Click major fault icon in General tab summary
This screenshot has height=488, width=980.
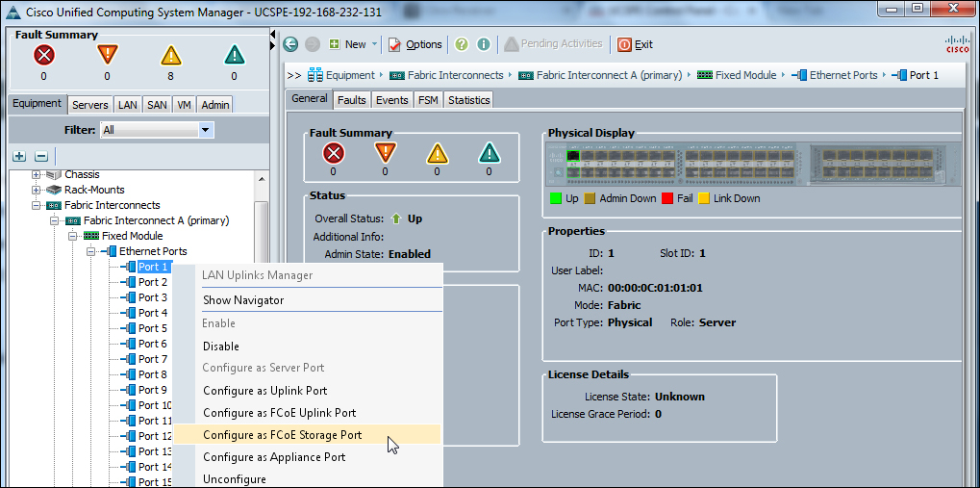click(x=385, y=153)
